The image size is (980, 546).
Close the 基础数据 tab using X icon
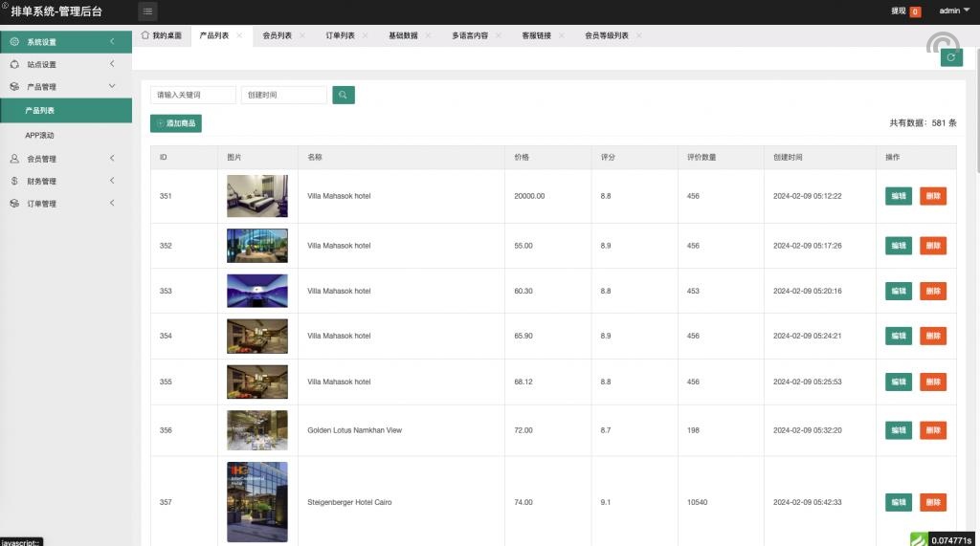pos(429,35)
